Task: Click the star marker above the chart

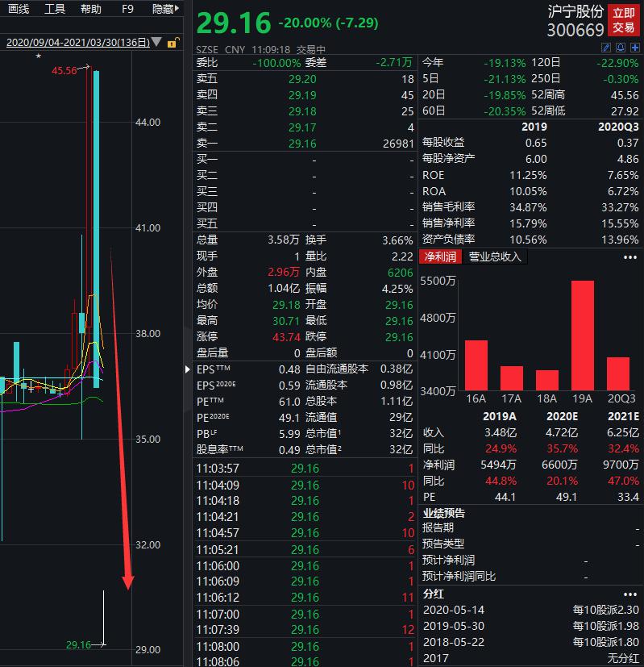Action: tap(38, 56)
